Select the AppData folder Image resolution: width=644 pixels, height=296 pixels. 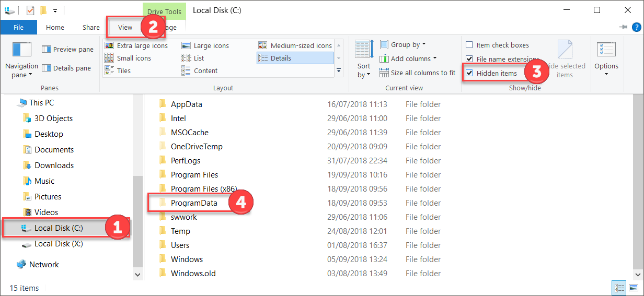tap(187, 104)
